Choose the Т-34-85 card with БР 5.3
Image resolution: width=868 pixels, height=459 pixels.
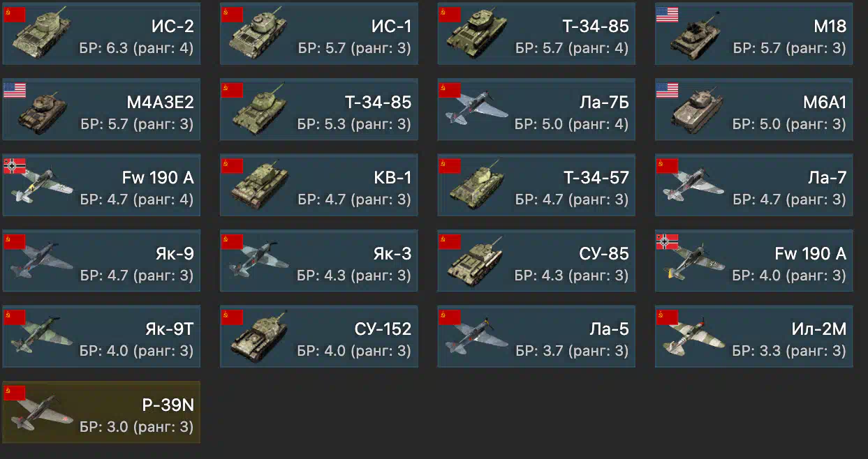pos(319,109)
